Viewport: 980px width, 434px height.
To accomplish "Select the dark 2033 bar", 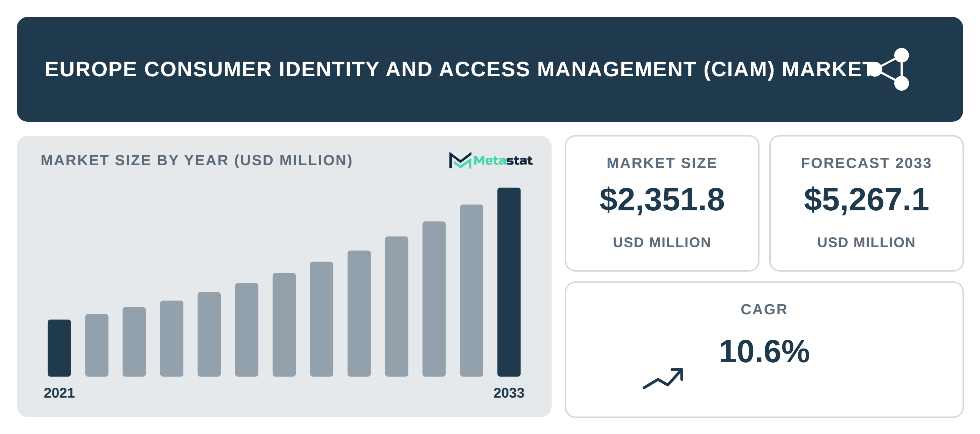I will pyautogui.click(x=509, y=282).
